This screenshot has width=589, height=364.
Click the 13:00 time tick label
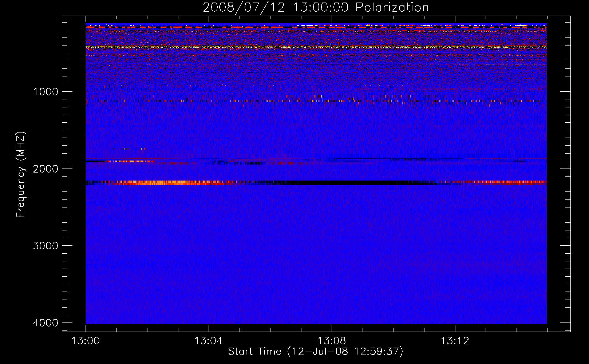point(86,341)
